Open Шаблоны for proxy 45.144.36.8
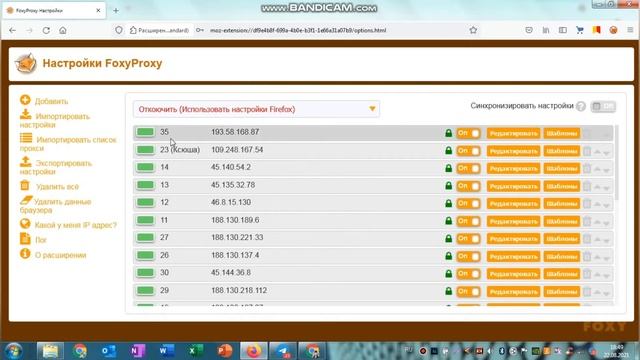 tap(562, 274)
